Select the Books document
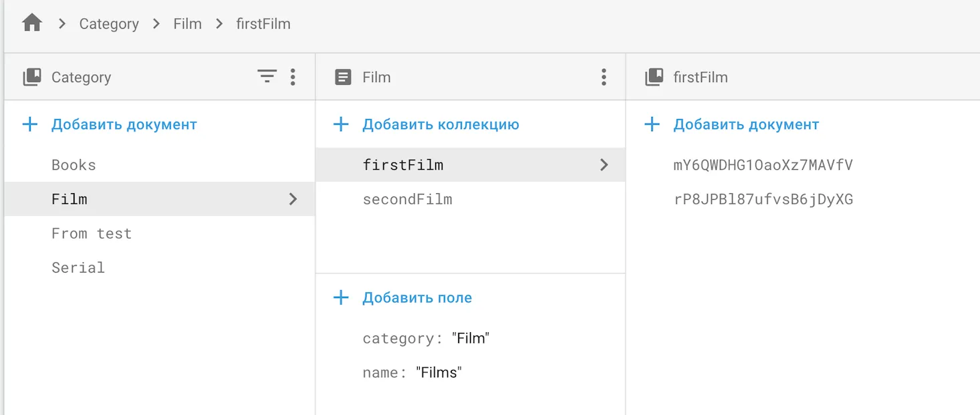Image resolution: width=980 pixels, height=415 pixels. coord(74,165)
